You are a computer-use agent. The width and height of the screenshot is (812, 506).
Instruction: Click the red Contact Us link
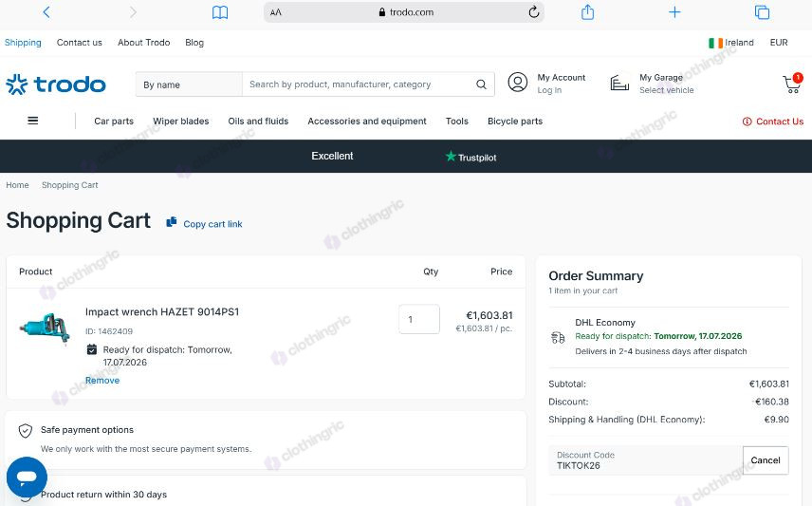click(x=773, y=122)
